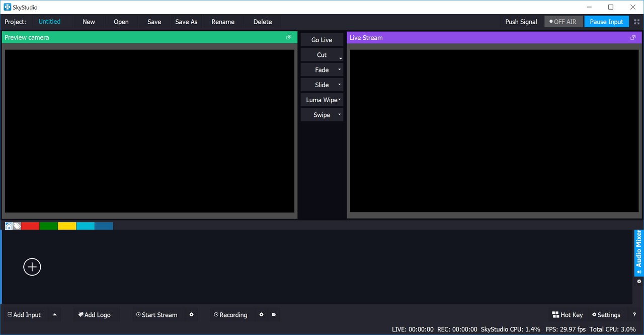Click the Total CPU: 3.0% readout

612,329
